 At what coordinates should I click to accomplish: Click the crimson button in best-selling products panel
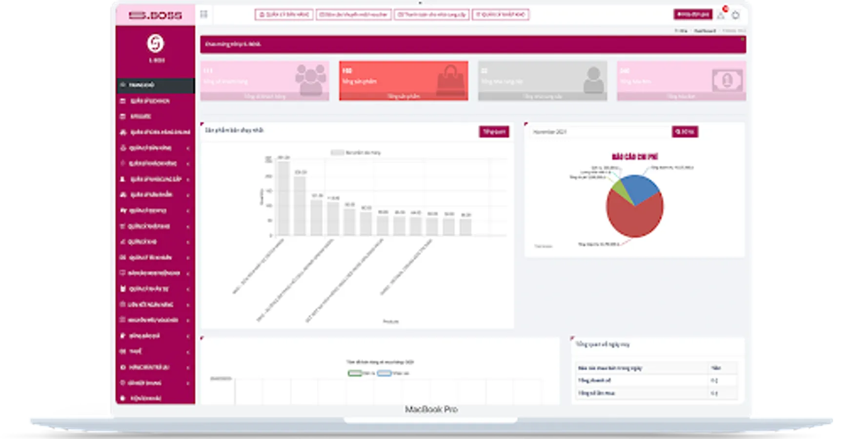point(494,132)
